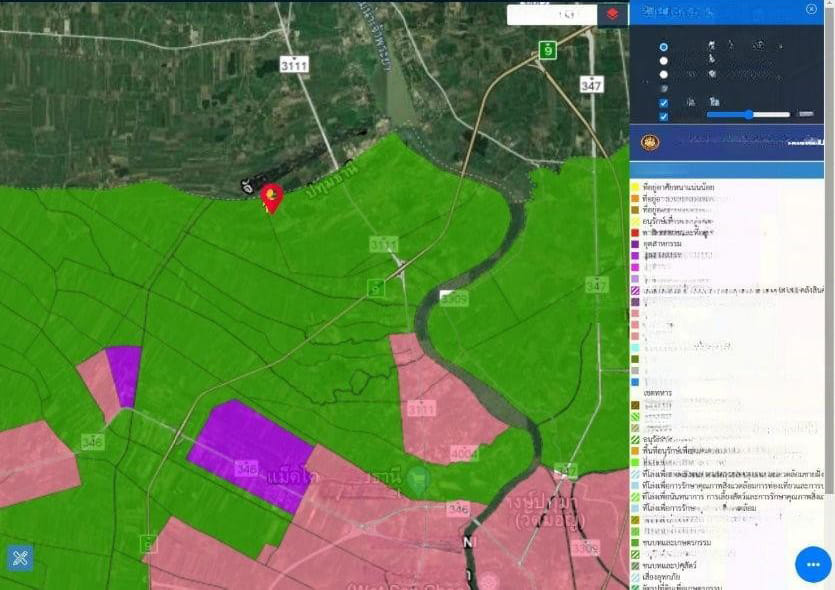835x590 pixels.
Task: Click the large purple zone on map
Action: coord(249,451)
